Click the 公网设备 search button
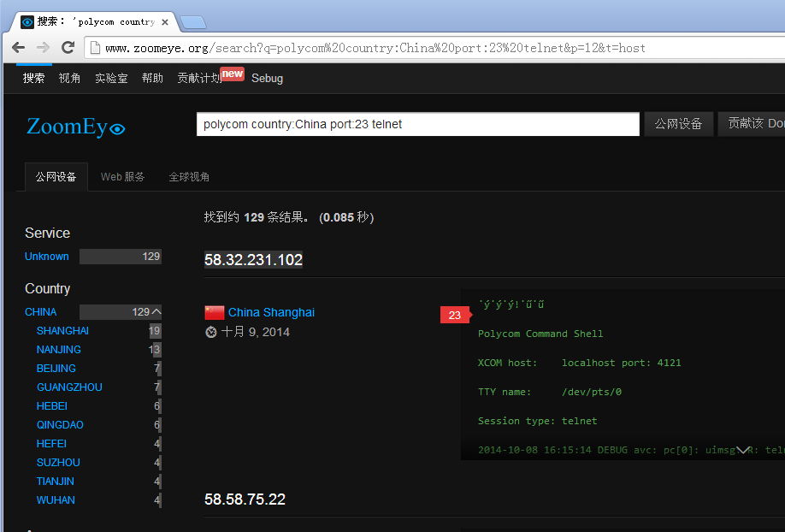This screenshot has width=785, height=532. click(x=678, y=124)
